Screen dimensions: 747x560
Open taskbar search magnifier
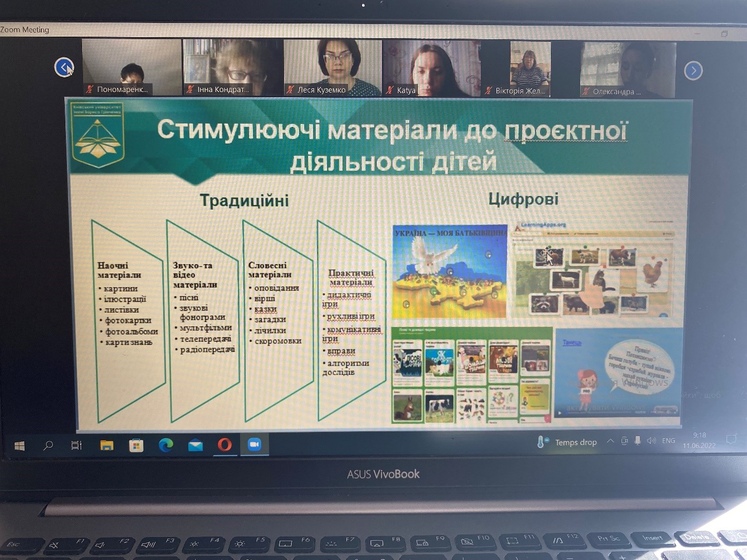48,445
